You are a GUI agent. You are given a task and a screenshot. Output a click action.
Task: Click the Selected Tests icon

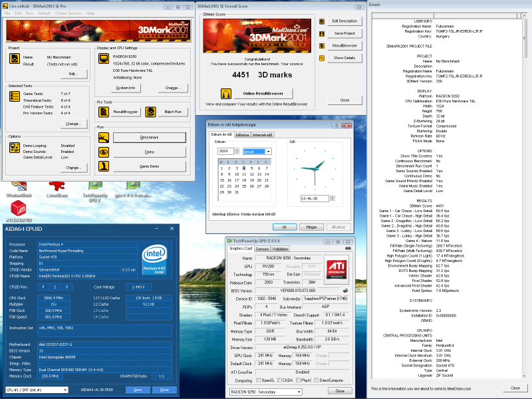click(x=14, y=96)
